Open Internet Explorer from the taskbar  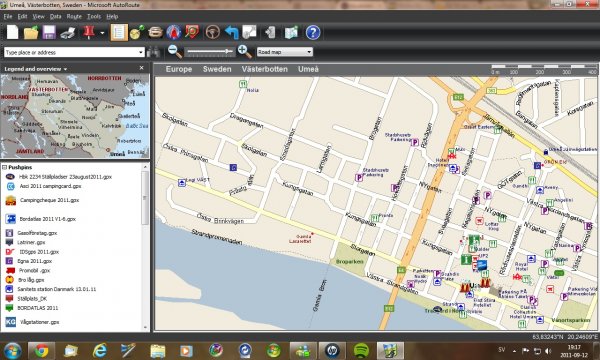99,350
